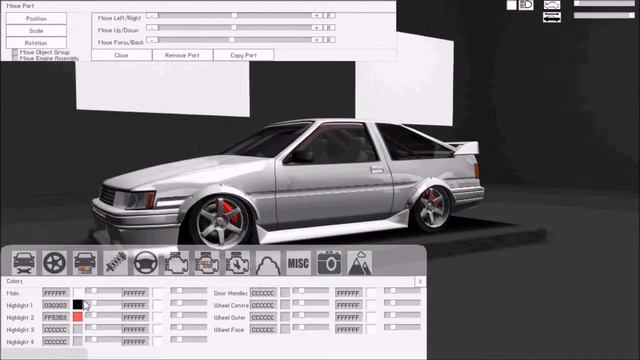Click plus on Move Forw/Back
This screenshot has width=640, height=360.
point(317,40)
